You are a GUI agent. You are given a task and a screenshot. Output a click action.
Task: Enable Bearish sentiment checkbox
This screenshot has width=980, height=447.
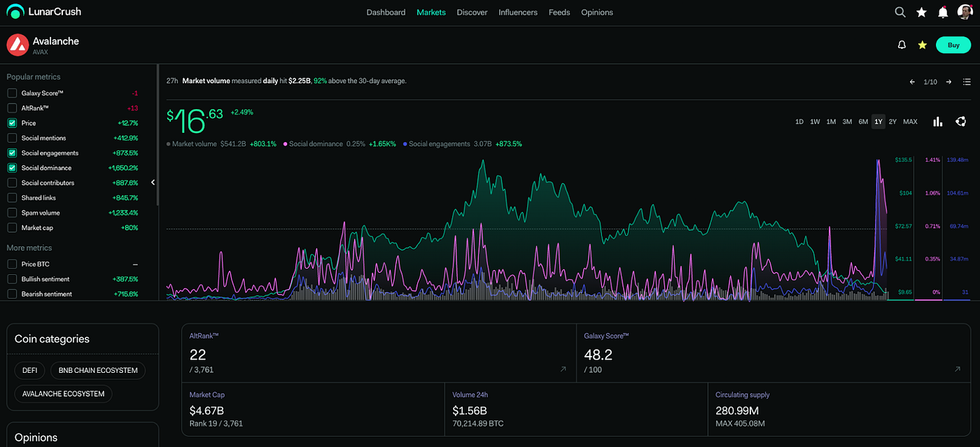[12, 294]
